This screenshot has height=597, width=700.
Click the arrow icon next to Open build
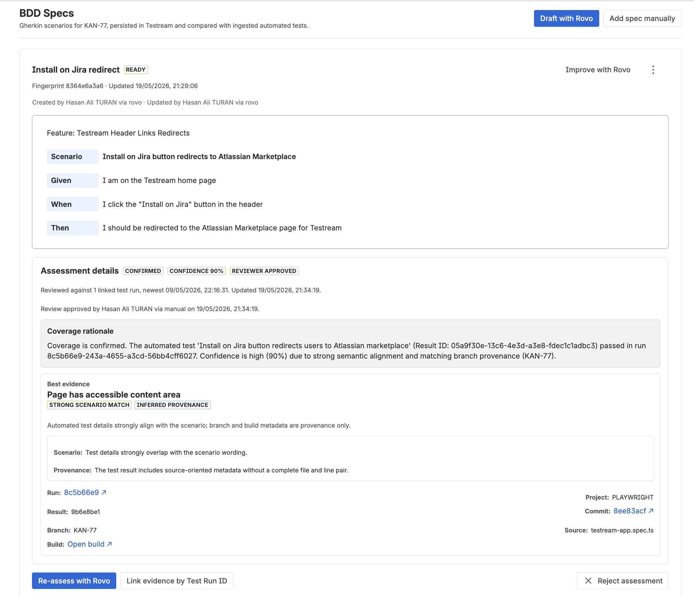coord(109,544)
